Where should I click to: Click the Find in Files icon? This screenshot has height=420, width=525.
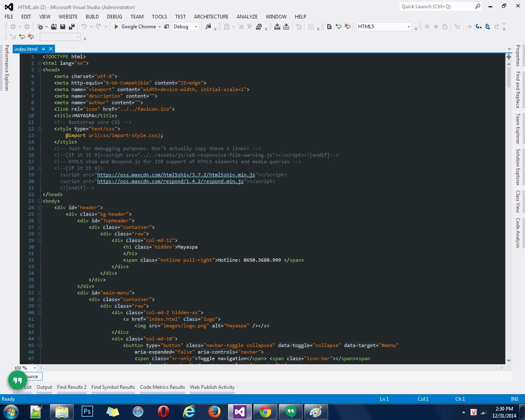(208, 27)
